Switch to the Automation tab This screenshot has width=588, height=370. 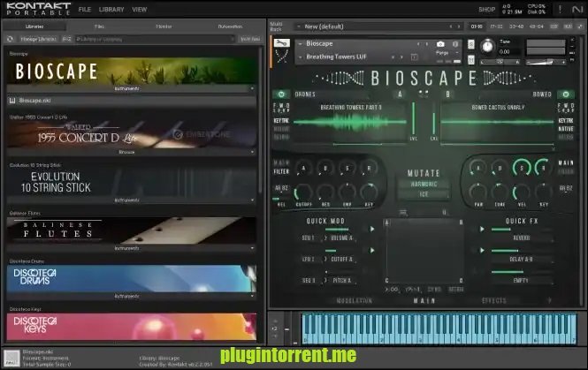tap(230, 26)
